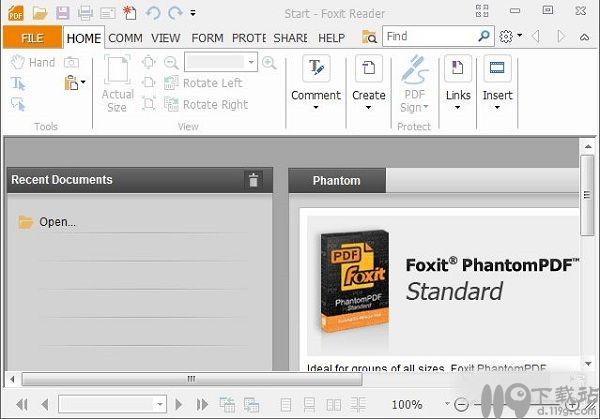Click the Email envelope icon in quick access toolbar
Image resolution: width=600 pixels, height=419 pixels.
click(108, 14)
